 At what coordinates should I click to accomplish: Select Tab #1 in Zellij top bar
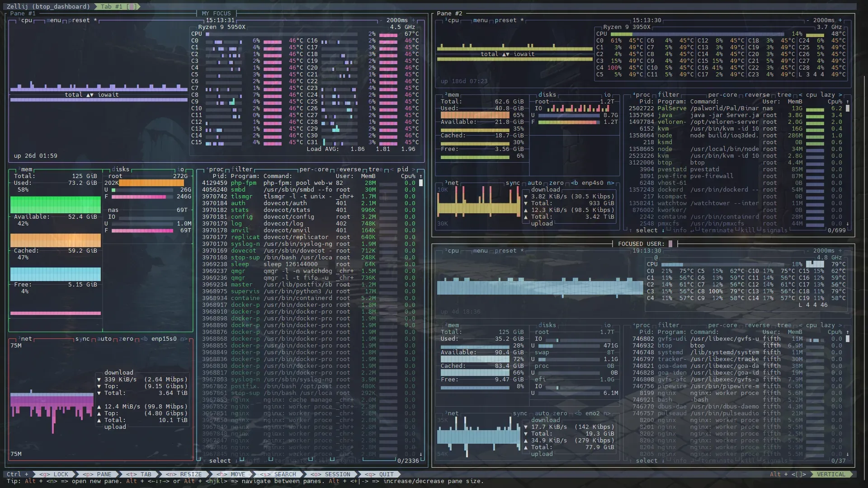coord(117,6)
